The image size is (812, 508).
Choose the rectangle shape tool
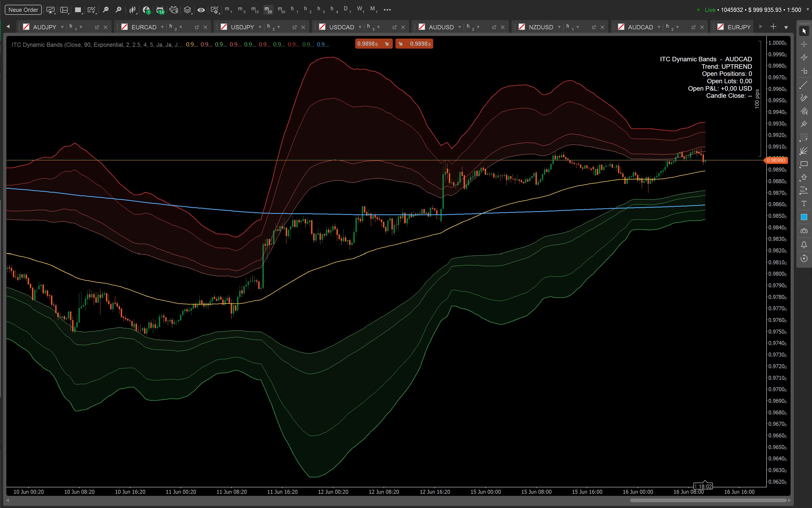804,164
